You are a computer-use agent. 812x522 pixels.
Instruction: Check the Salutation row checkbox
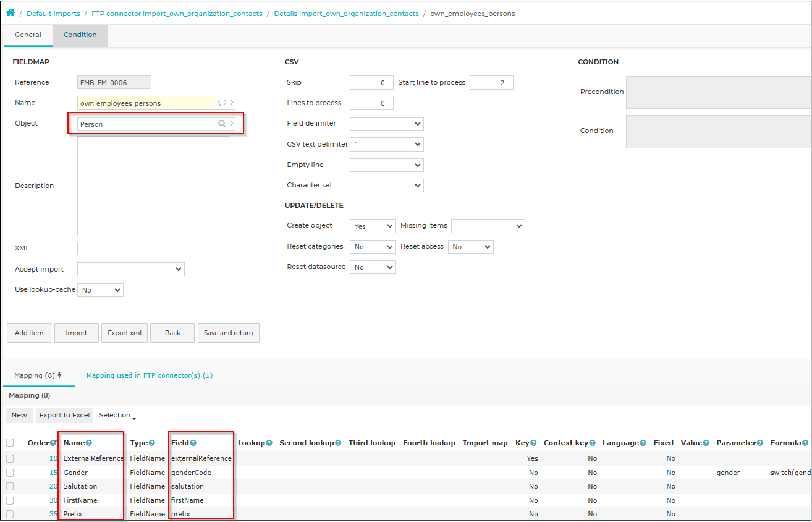pyautogui.click(x=10, y=486)
